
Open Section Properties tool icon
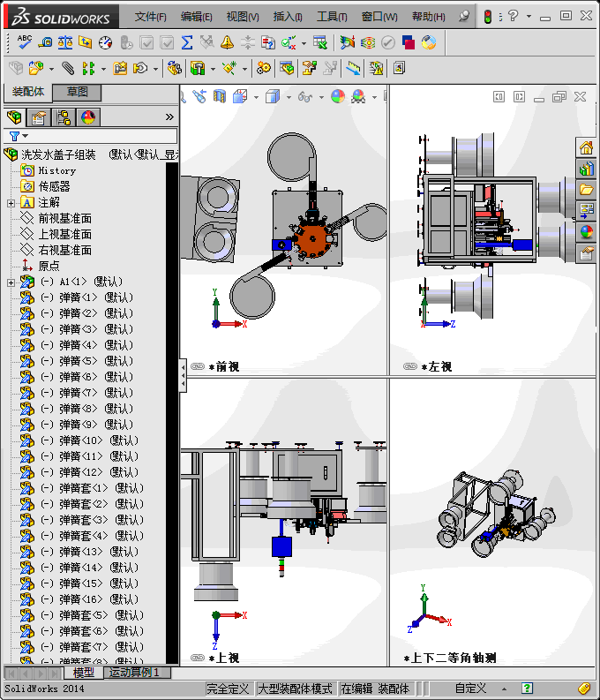pos(86,42)
